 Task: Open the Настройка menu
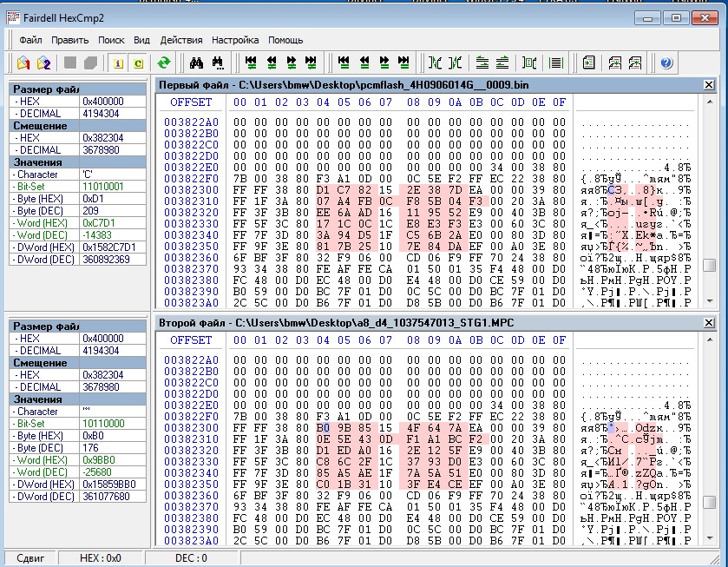[x=235, y=40]
